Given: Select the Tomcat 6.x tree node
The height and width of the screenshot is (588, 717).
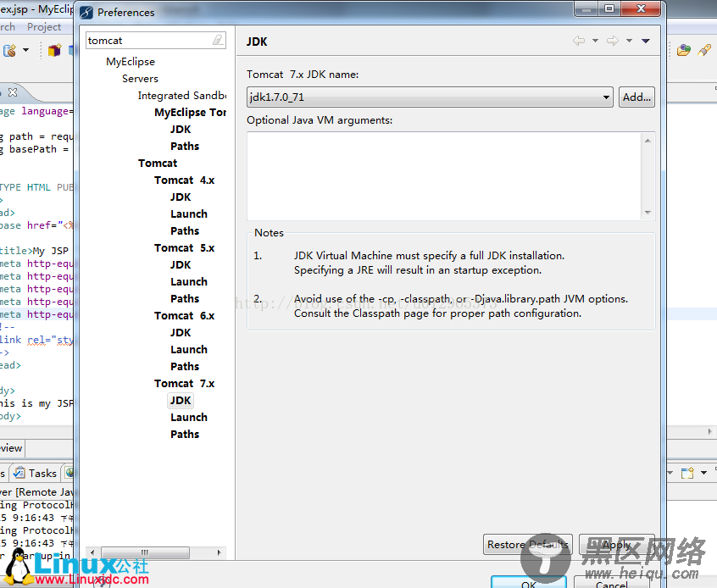Looking at the screenshot, I should tap(184, 315).
